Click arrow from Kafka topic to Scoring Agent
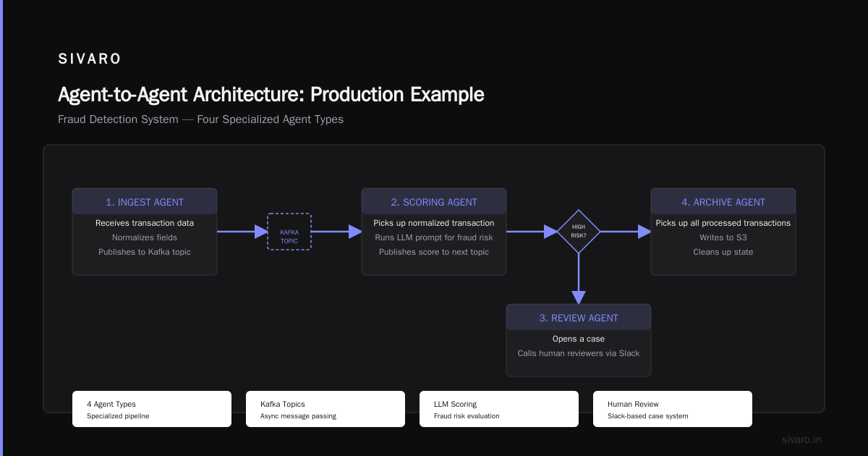This screenshot has height=456, width=868. (336, 232)
